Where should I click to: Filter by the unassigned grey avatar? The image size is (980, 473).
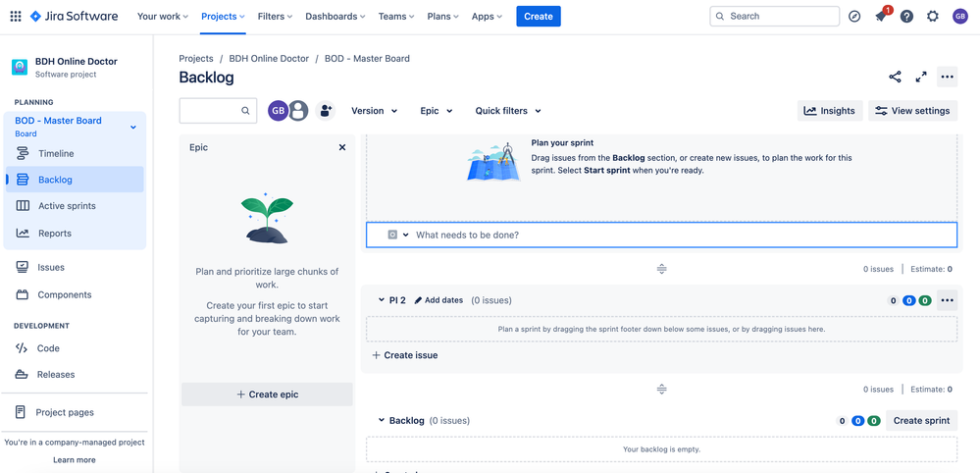[x=299, y=111]
